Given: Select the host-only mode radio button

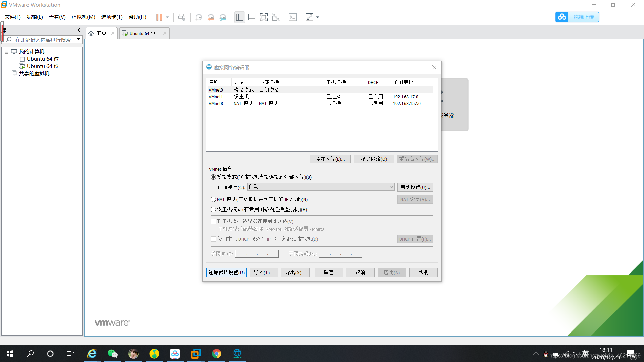Looking at the screenshot, I should click(x=213, y=209).
